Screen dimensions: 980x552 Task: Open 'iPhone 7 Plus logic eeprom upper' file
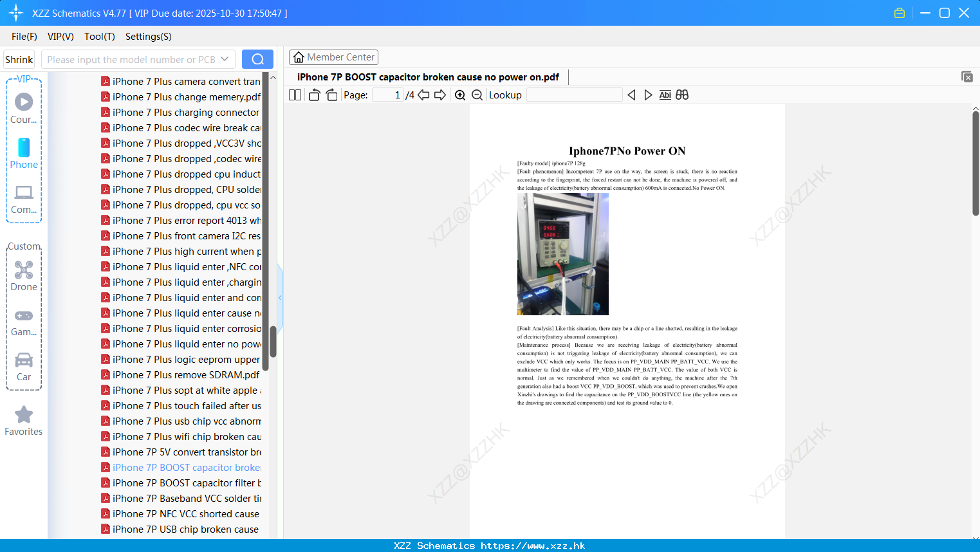tap(187, 359)
